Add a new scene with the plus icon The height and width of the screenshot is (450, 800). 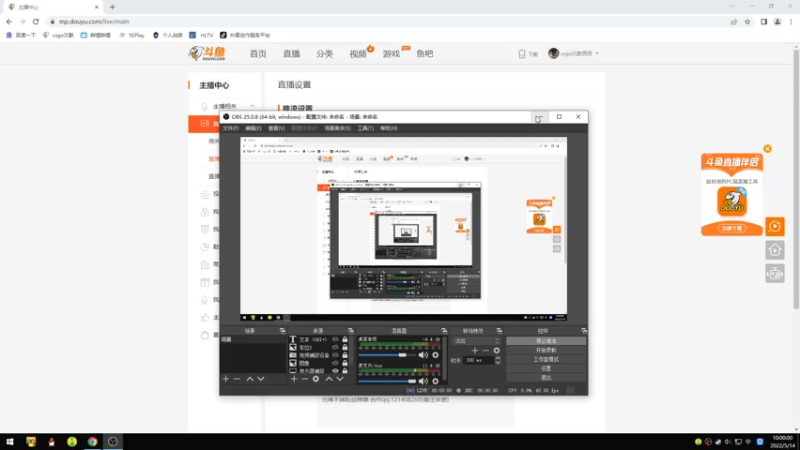[226, 379]
